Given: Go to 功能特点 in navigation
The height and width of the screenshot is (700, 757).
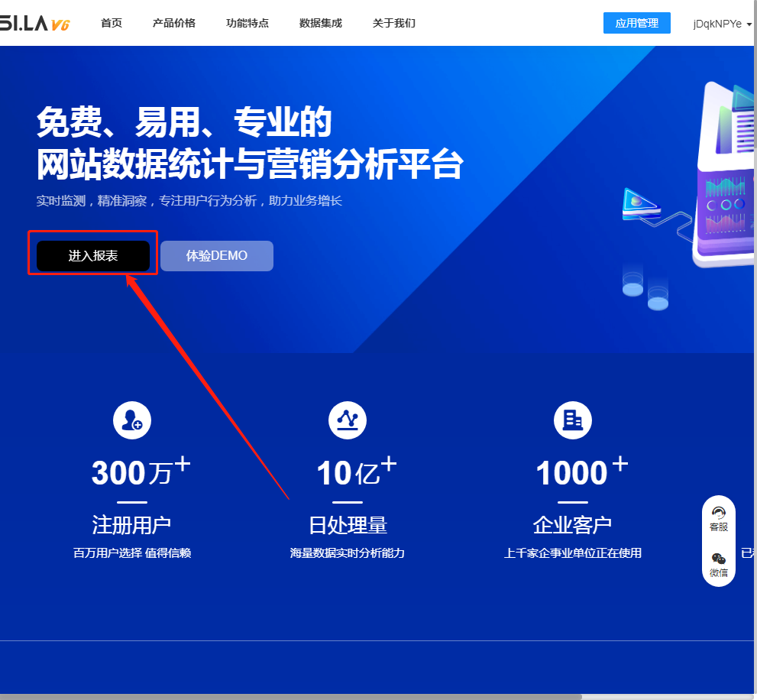Looking at the screenshot, I should [247, 23].
